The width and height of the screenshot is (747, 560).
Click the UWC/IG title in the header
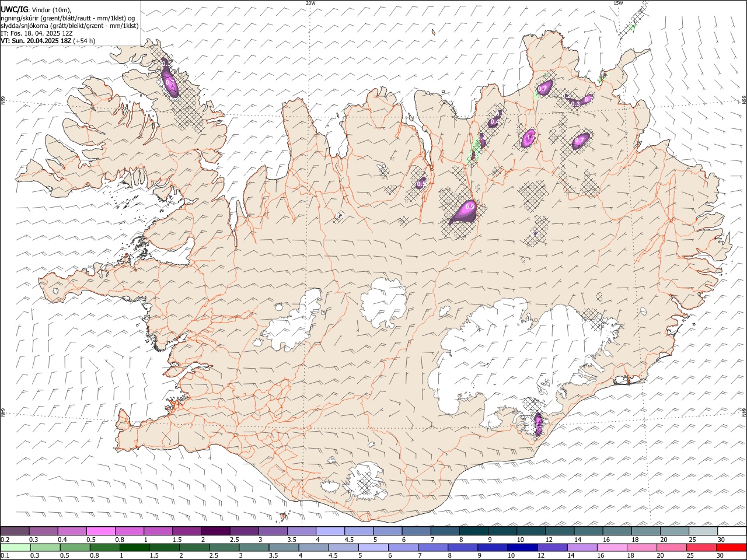(14, 9)
